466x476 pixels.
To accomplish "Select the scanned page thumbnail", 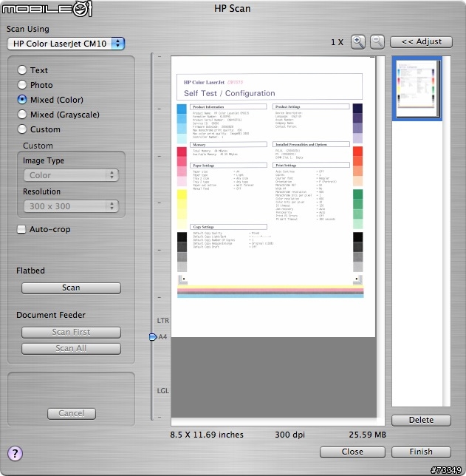I will click(x=417, y=89).
